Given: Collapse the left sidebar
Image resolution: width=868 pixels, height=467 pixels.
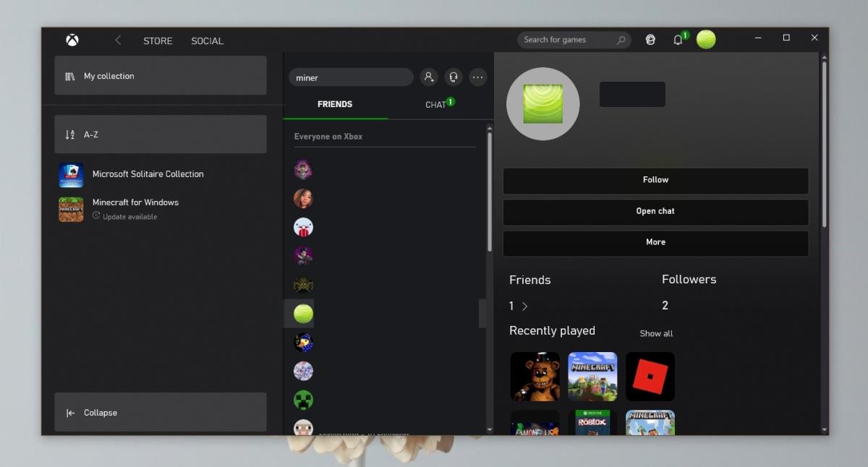Looking at the screenshot, I should pos(160,413).
